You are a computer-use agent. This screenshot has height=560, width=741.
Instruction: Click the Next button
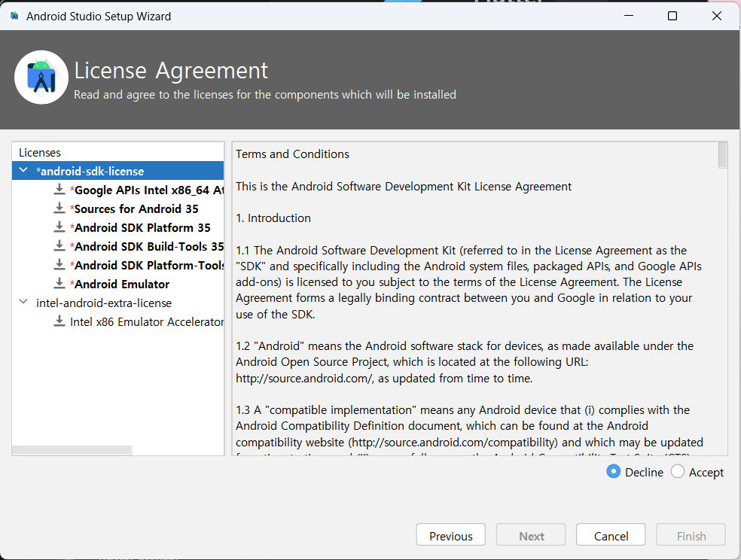tap(531, 535)
